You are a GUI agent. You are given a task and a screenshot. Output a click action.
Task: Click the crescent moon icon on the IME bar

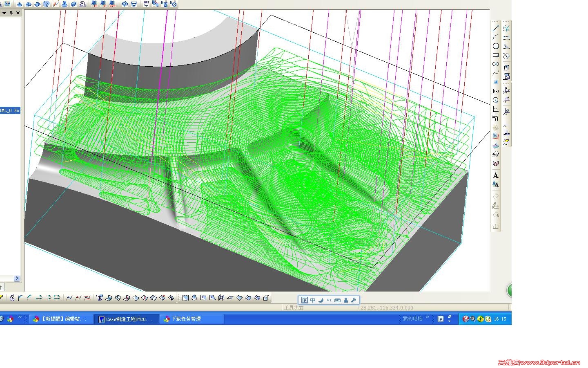click(321, 300)
